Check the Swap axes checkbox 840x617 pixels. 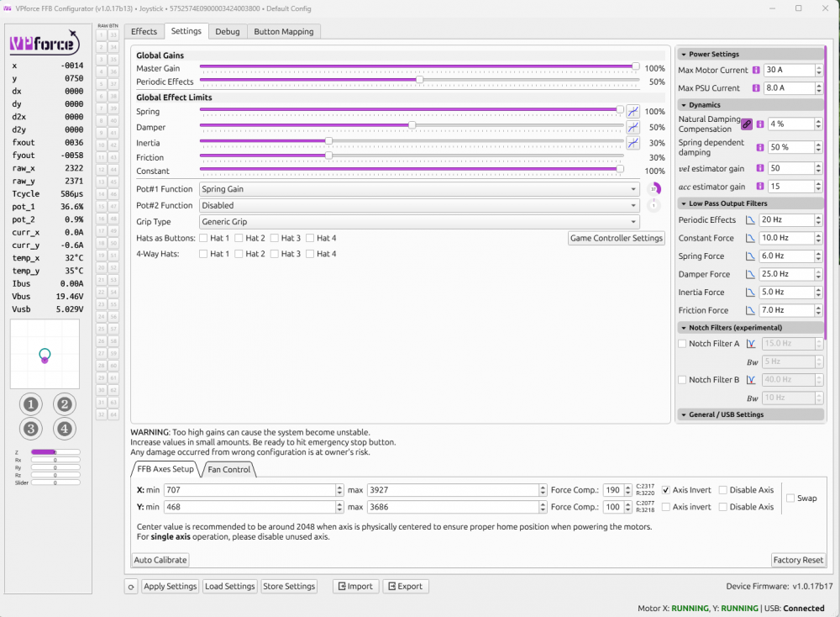click(x=790, y=498)
